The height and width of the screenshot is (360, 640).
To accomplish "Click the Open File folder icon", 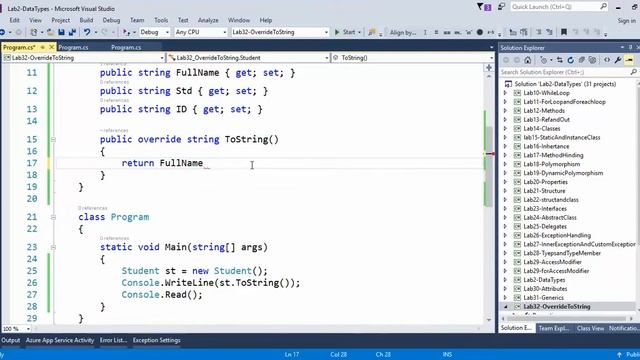I will 50,32.
